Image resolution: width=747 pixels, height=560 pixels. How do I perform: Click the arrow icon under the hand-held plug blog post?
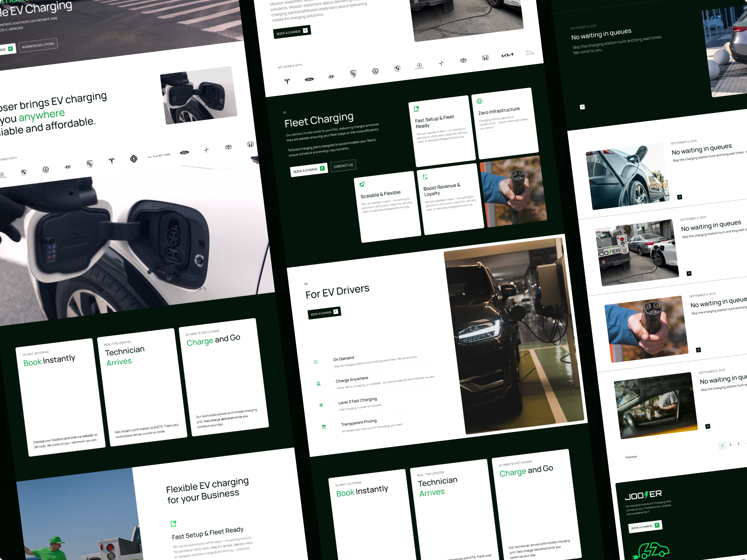(698, 350)
